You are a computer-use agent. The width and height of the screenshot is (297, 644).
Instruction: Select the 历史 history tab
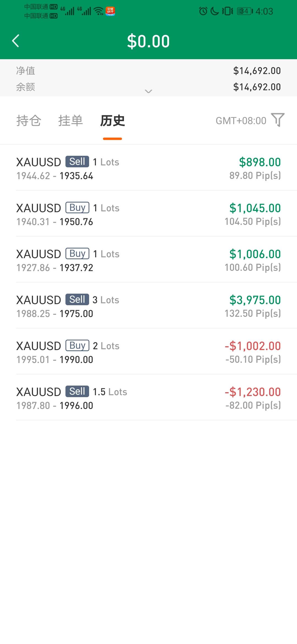tap(112, 121)
